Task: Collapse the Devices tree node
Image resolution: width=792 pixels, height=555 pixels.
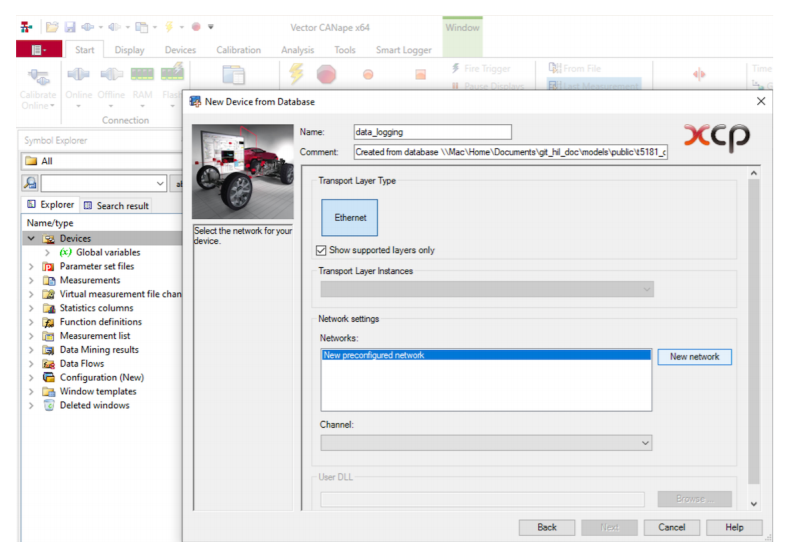Action: (x=31, y=239)
